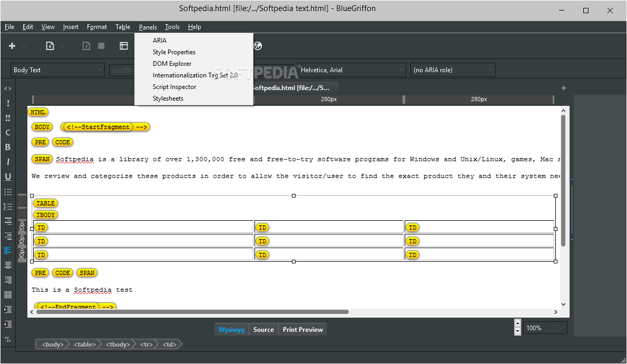Click the <tr> breadcrumb element

tap(146, 345)
